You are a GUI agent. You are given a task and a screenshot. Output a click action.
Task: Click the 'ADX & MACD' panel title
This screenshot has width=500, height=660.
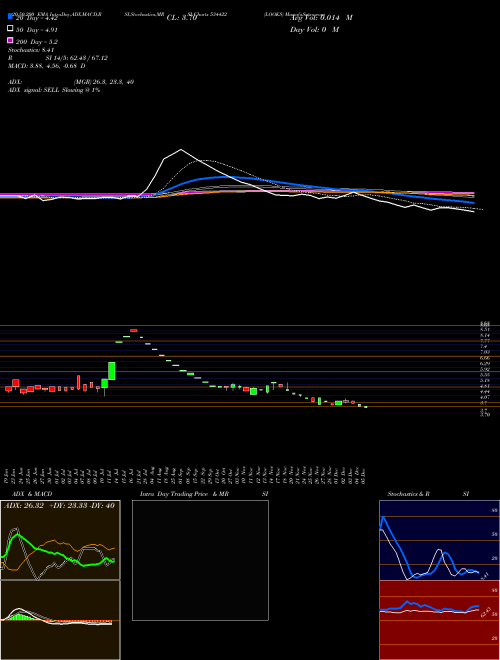[32, 494]
